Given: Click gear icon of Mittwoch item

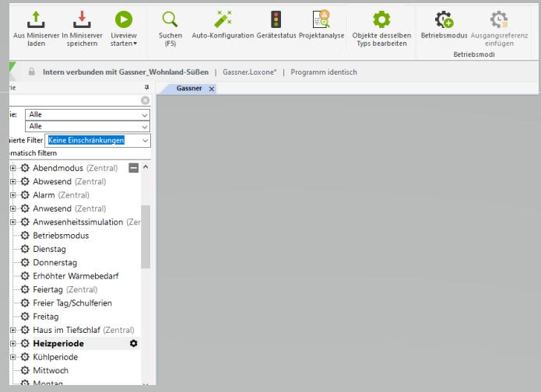Looking at the screenshot, I should [x=25, y=370].
